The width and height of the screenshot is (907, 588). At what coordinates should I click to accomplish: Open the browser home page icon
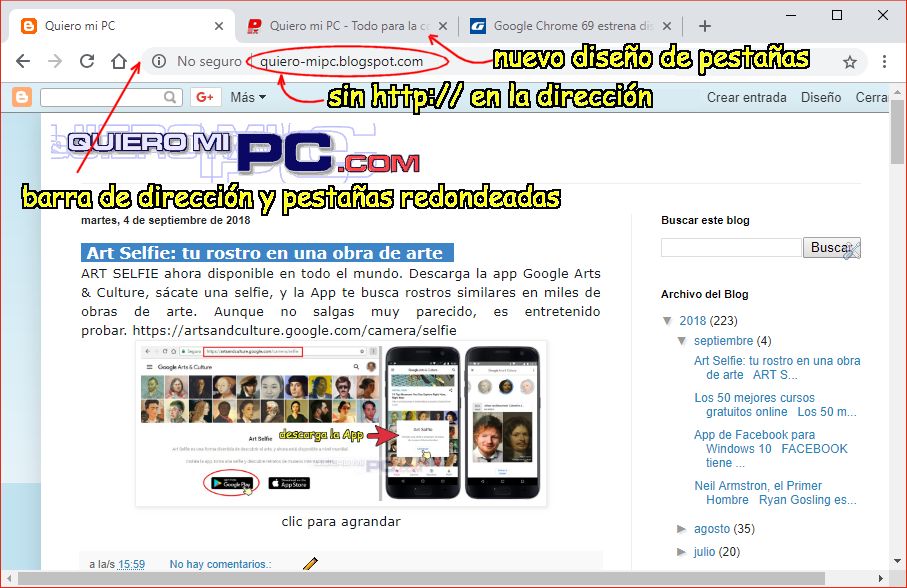coord(119,61)
